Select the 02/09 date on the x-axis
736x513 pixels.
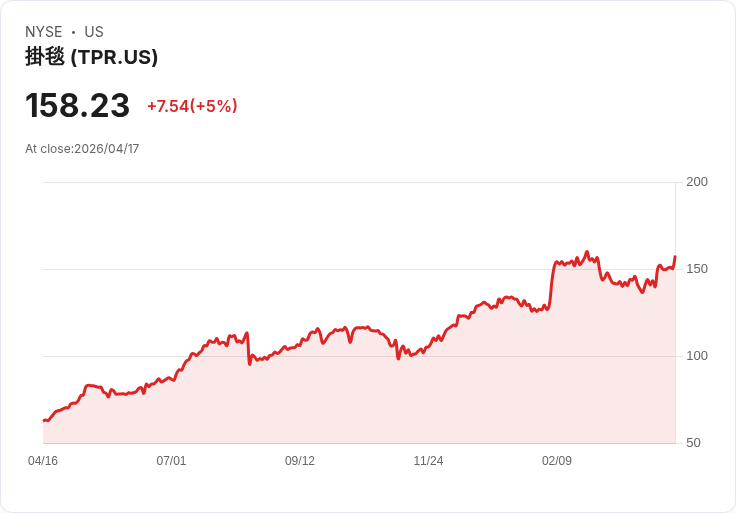557,461
